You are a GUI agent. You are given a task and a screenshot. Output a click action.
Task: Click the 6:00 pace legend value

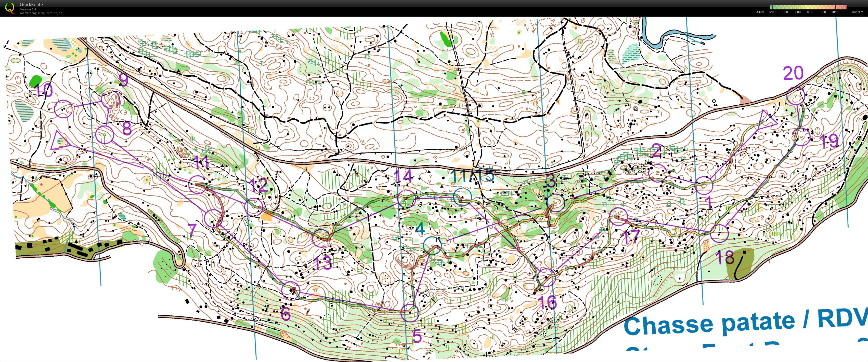point(785,12)
